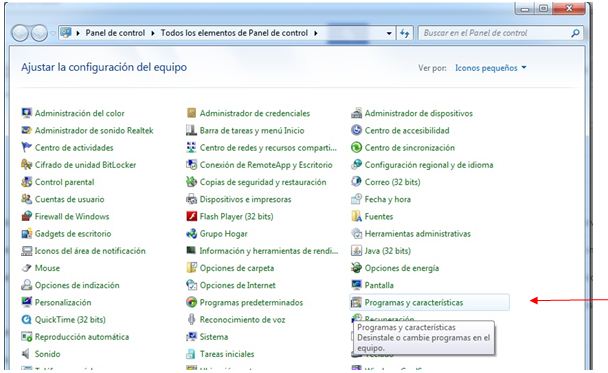Open Dispositivos e impresoras link

[x=245, y=199]
